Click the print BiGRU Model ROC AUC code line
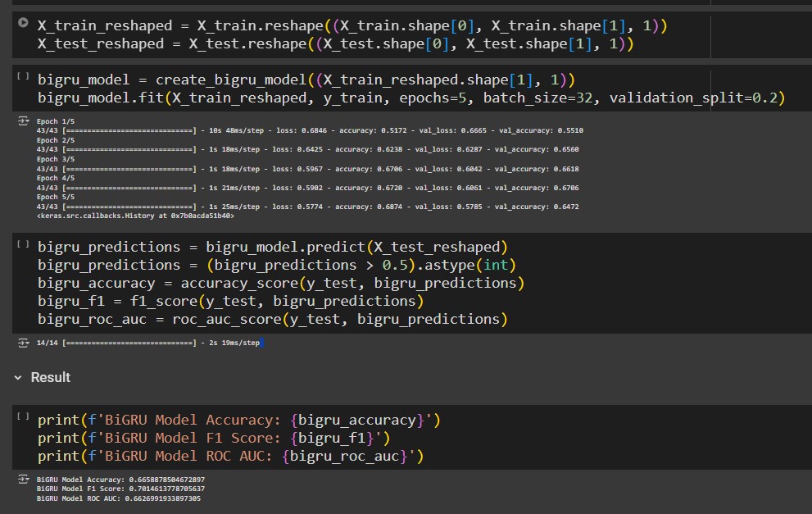Viewport: 812px width, 514px height. (x=230, y=457)
